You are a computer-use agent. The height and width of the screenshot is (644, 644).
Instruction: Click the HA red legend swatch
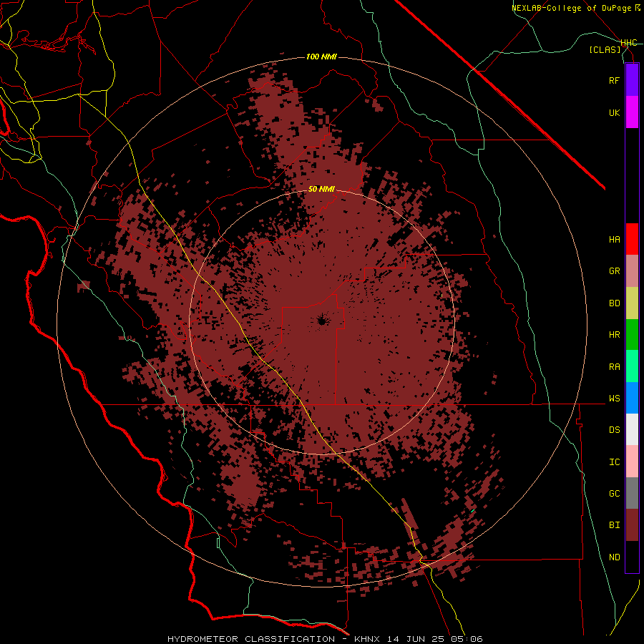pos(632,239)
